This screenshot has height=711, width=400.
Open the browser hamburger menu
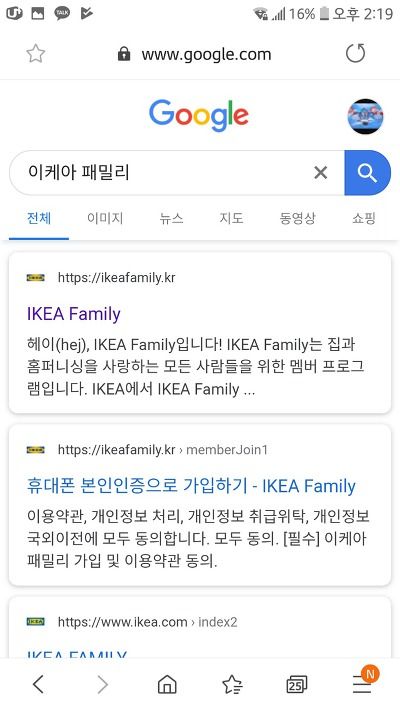tap(362, 683)
